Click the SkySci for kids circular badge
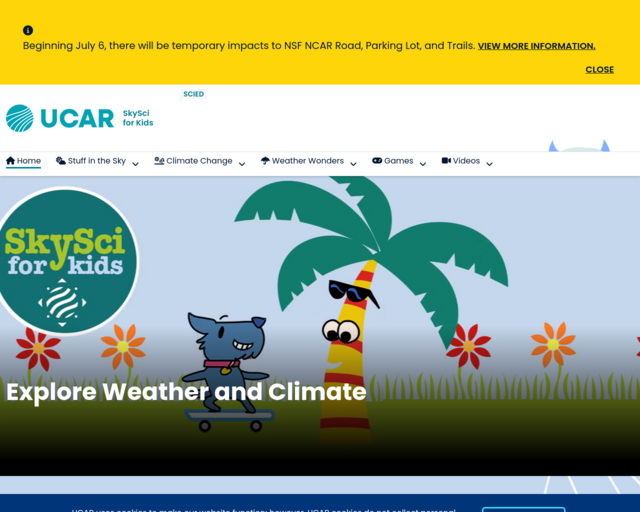The width and height of the screenshot is (640, 512). (x=65, y=261)
